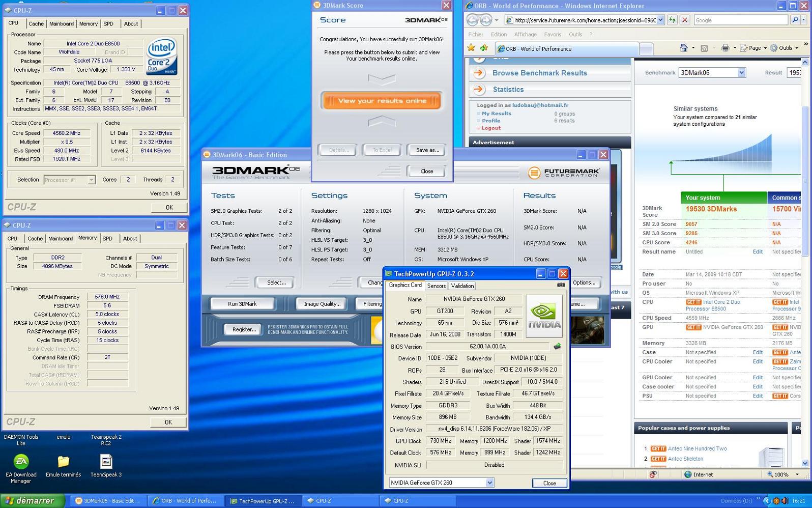Switch to the Sensors tab in GPU-Z

[436, 286]
